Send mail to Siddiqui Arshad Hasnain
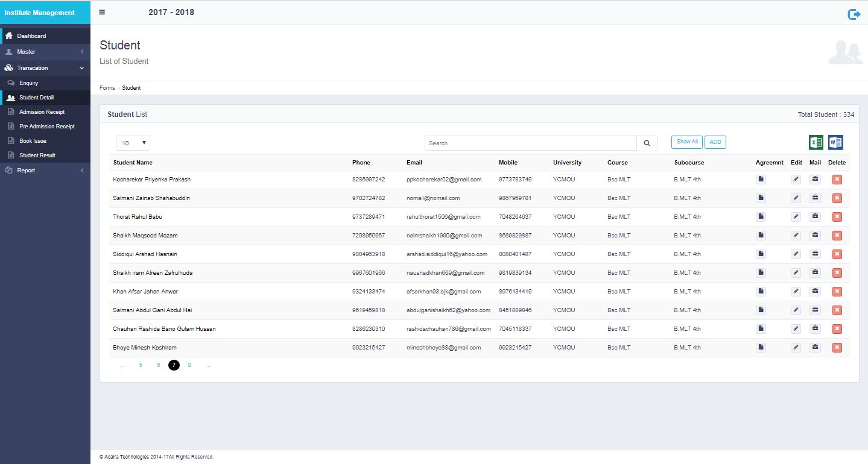 815,254
